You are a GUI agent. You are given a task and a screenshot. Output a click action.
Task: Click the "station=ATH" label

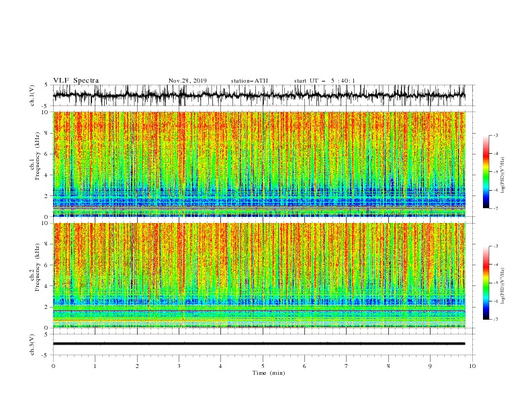(x=249, y=81)
